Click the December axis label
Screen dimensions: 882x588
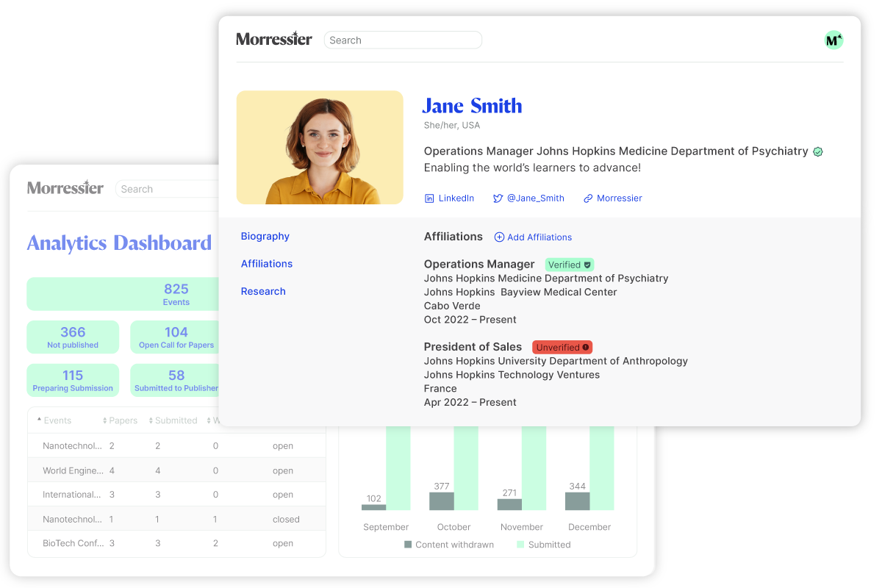pos(589,527)
